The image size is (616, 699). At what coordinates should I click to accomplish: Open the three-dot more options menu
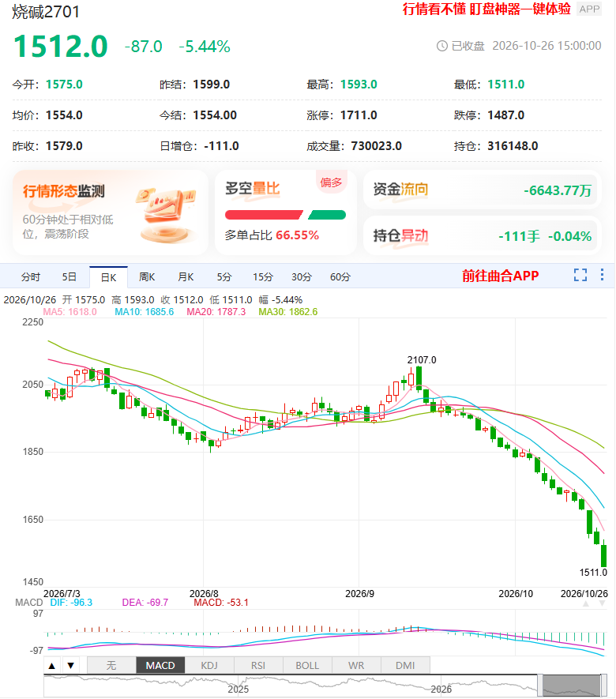602,275
